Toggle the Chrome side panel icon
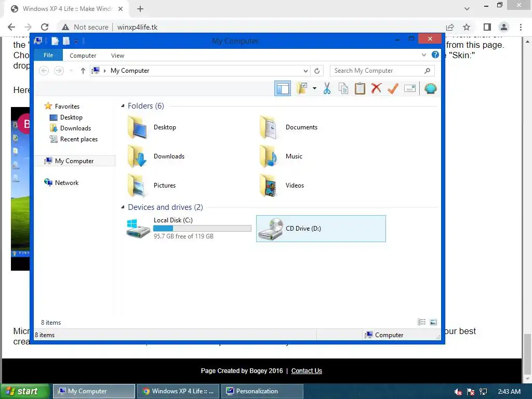532x399 pixels. click(x=487, y=27)
